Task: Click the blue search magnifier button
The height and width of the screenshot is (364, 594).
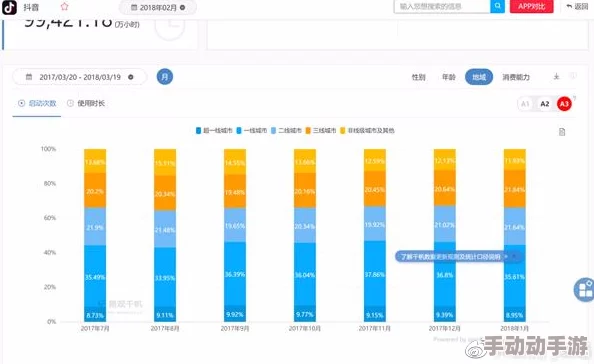Action: tap(497, 6)
